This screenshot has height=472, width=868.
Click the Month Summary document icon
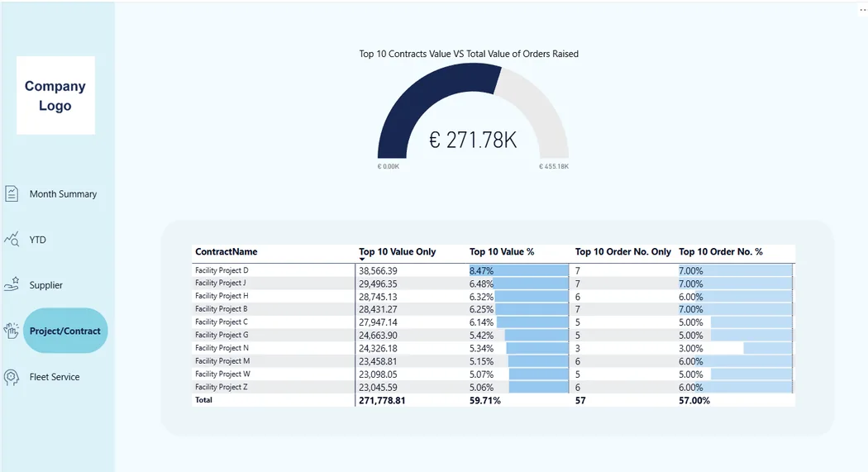pos(12,193)
